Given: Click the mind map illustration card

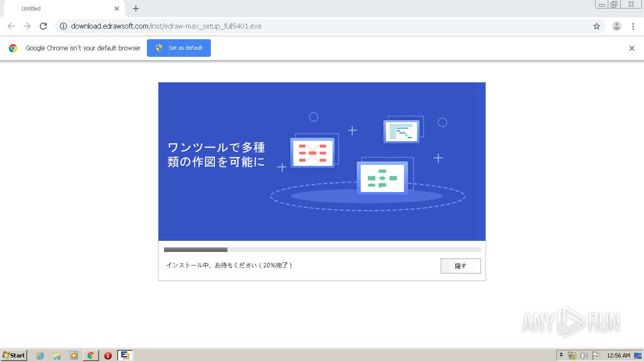Looking at the screenshot, I should point(312,153).
